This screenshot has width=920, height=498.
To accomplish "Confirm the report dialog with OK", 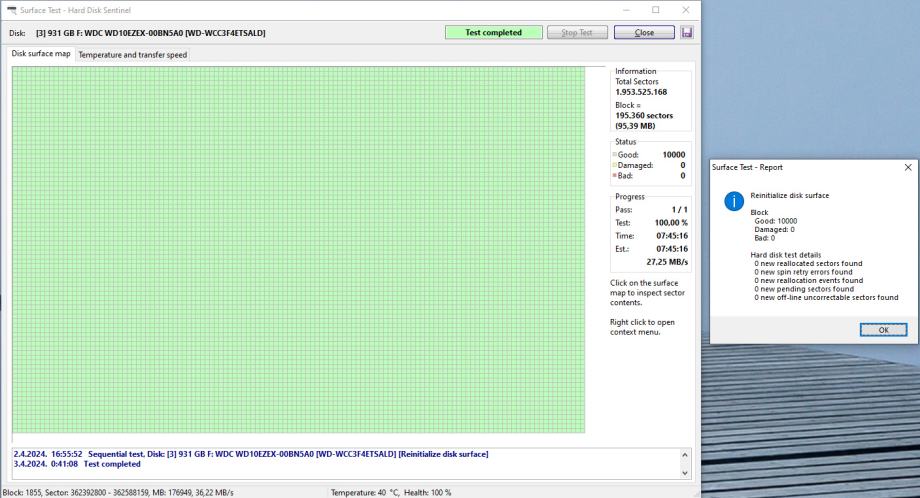I will [883, 330].
